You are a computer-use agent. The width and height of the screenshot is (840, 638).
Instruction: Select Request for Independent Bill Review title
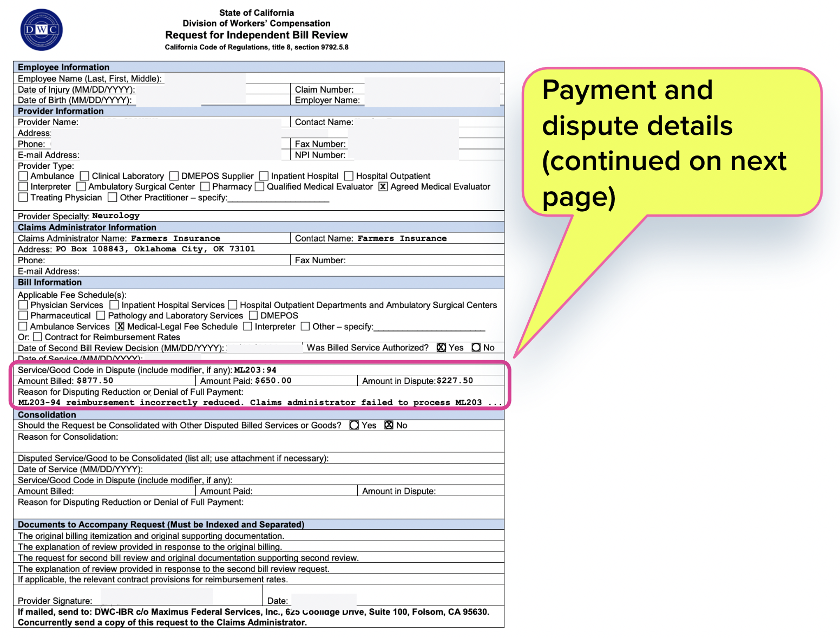coord(257,35)
